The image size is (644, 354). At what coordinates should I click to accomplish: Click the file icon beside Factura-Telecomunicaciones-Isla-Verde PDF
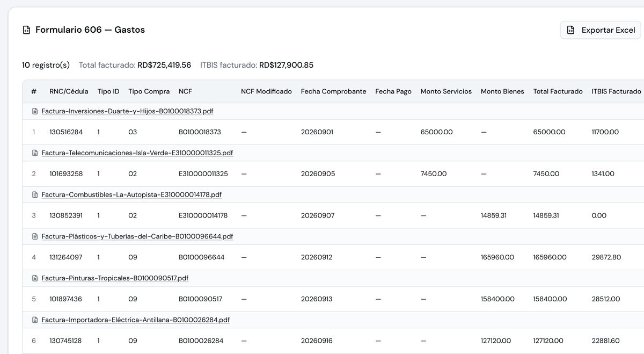tap(35, 153)
